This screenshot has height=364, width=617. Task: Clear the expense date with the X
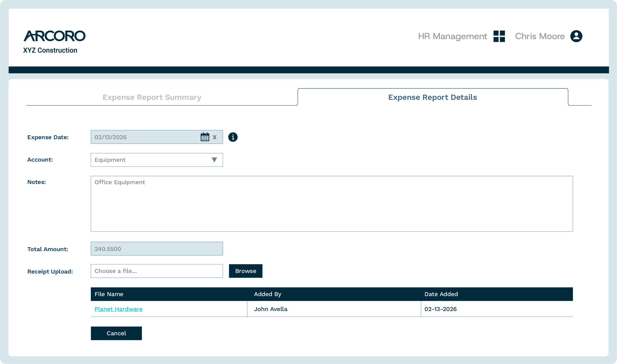pos(215,137)
